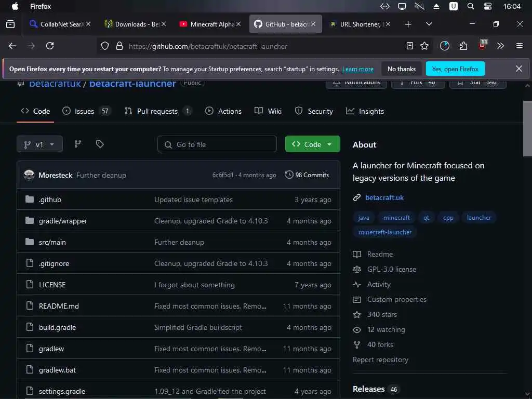Click the No thanks button
The image size is (532, 399).
[402, 69]
